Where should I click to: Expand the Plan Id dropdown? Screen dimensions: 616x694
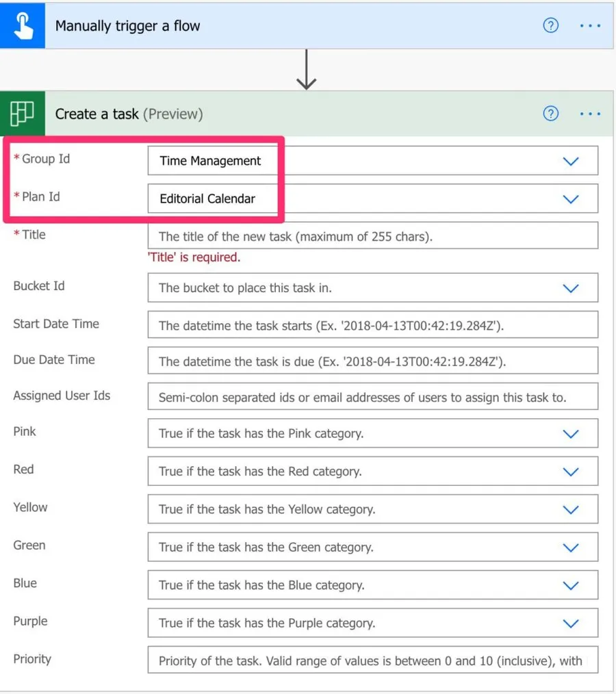[570, 198]
